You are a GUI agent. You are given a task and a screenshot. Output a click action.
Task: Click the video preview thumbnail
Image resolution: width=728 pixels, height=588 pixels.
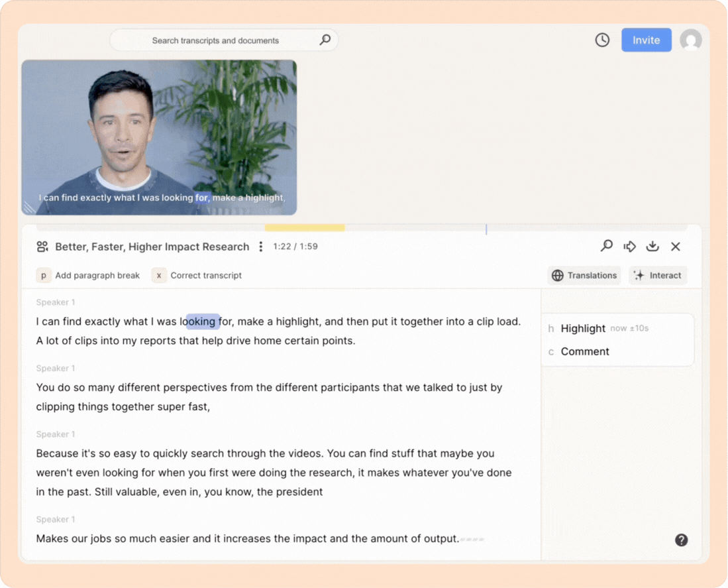pyautogui.click(x=160, y=137)
